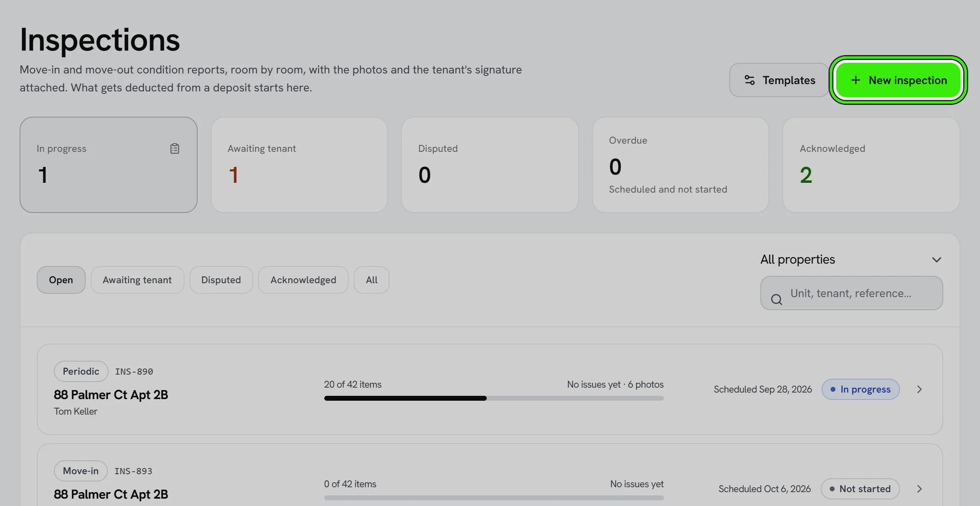This screenshot has width=980, height=506.
Task: Click '20 of 42 items' label
Action: pyautogui.click(x=353, y=384)
